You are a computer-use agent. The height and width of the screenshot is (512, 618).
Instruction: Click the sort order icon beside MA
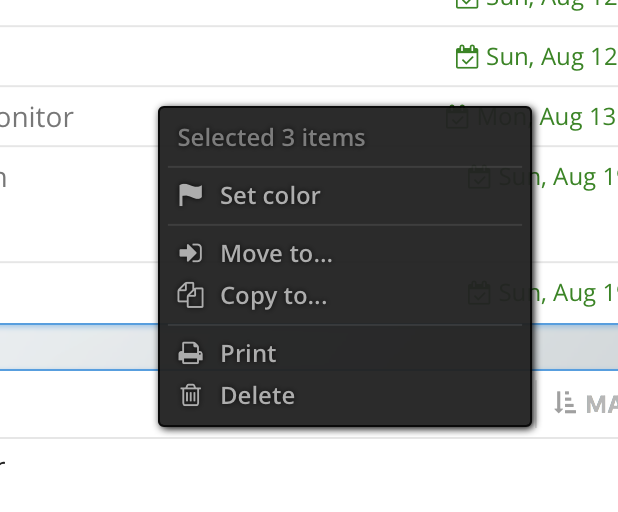pyautogui.click(x=565, y=402)
